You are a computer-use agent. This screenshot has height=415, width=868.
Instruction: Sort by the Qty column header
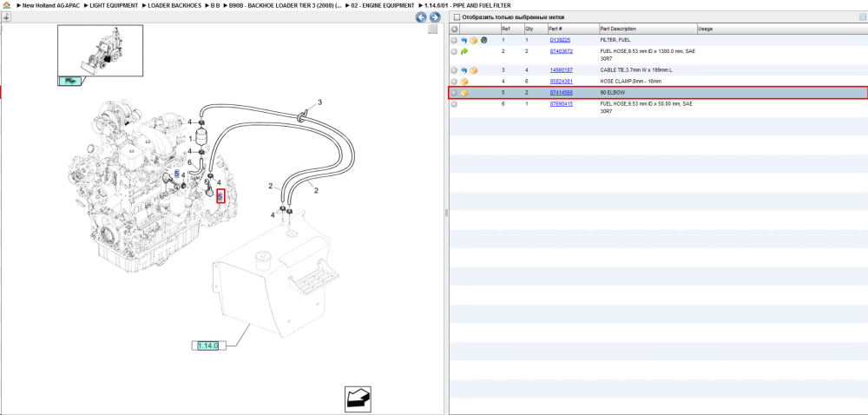coord(536,29)
